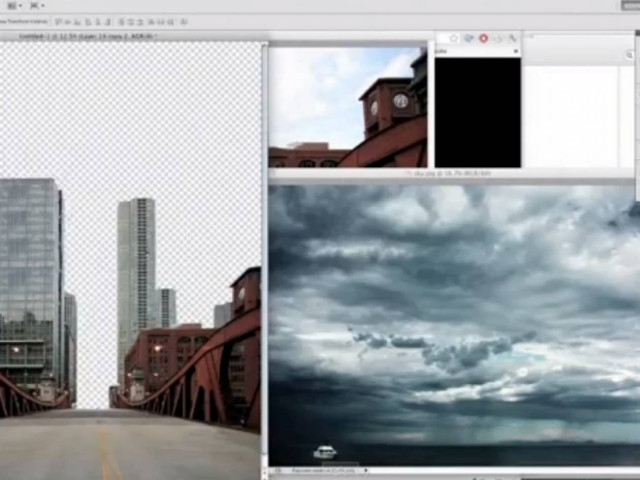Click the clock tower image window
Viewport: 640px width, 480px height.
347,105
